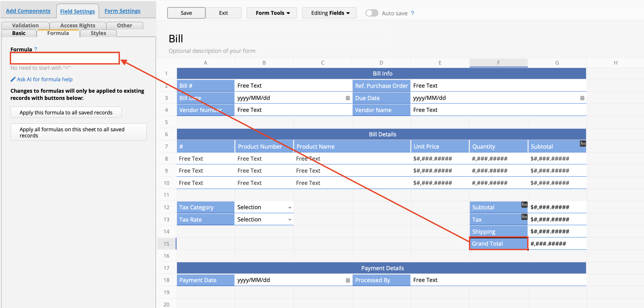Click the Formula help question mark
Screen dimensions: 644x308
point(36,49)
